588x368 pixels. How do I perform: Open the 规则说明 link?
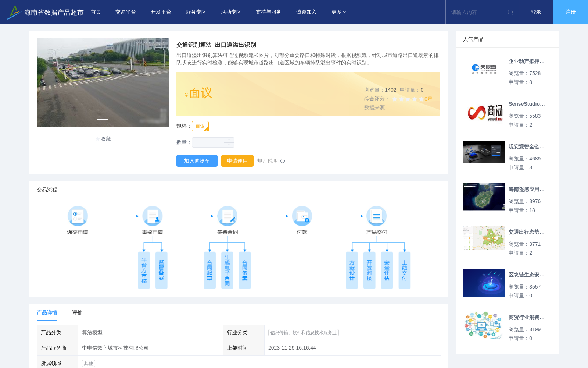tap(268, 161)
